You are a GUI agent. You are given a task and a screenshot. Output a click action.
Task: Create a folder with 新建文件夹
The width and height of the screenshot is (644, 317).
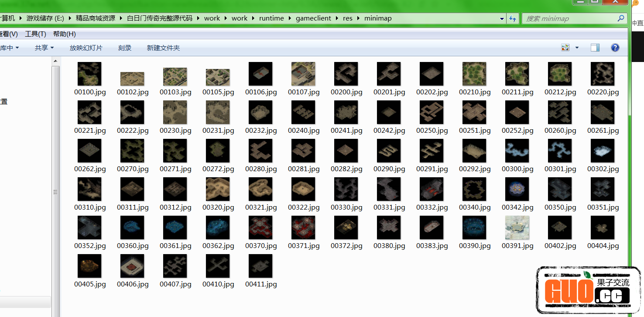point(164,48)
